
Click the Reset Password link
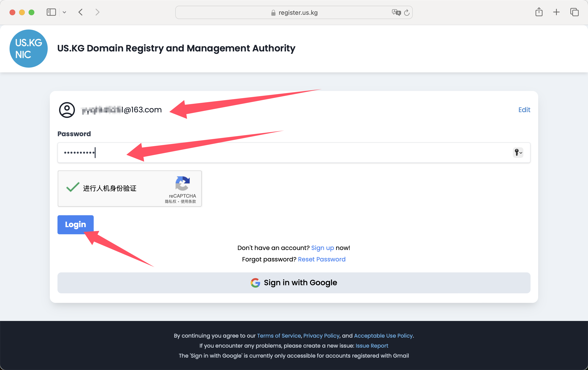(x=322, y=259)
